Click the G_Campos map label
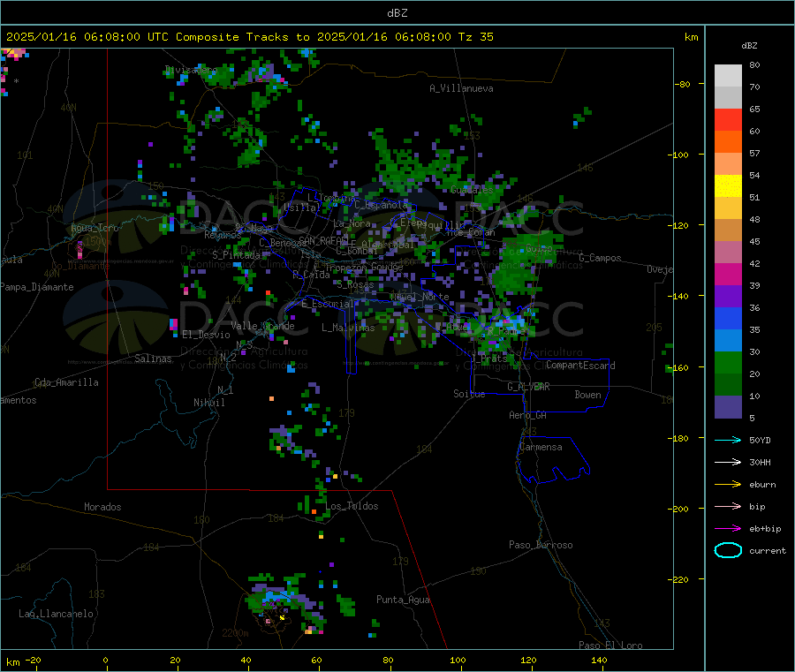795x672 pixels. pyautogui.click(x=600, y=258)
